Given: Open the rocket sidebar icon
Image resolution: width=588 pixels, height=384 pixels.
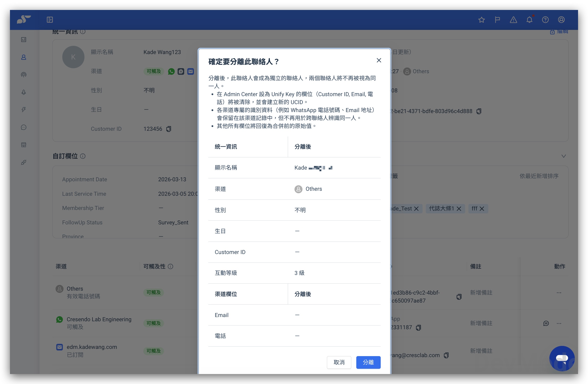Looking at the screenshot, I should [x=24, y=92].
